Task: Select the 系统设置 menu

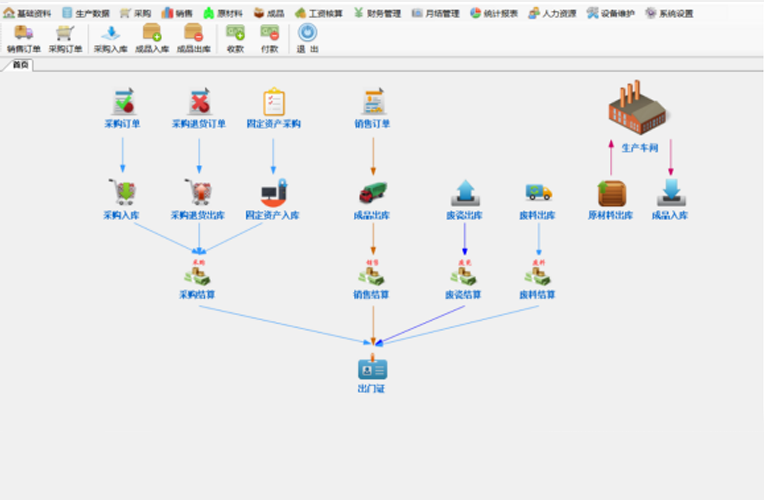Action: pos(669,13)
